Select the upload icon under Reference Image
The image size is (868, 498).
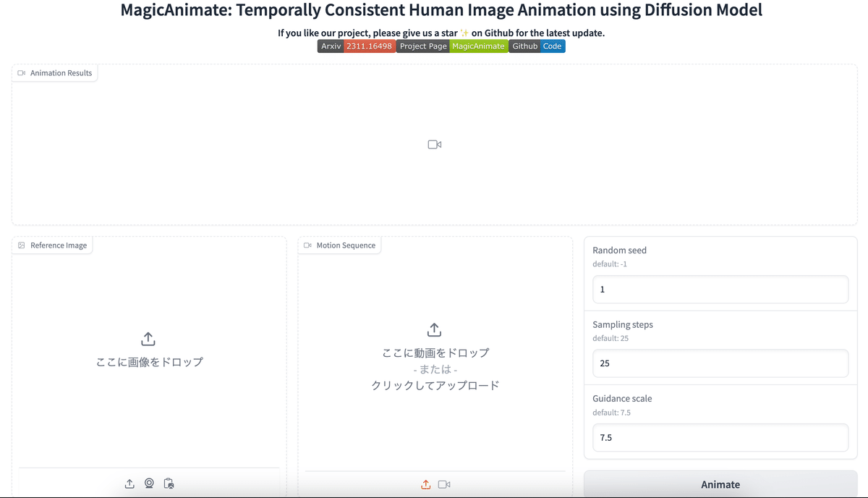pos(129,483)
